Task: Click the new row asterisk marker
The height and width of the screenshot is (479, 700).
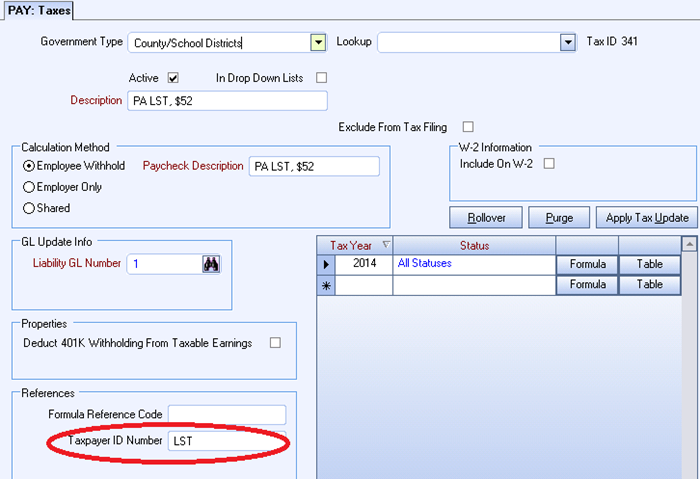Action: click(x=326, y=285)
